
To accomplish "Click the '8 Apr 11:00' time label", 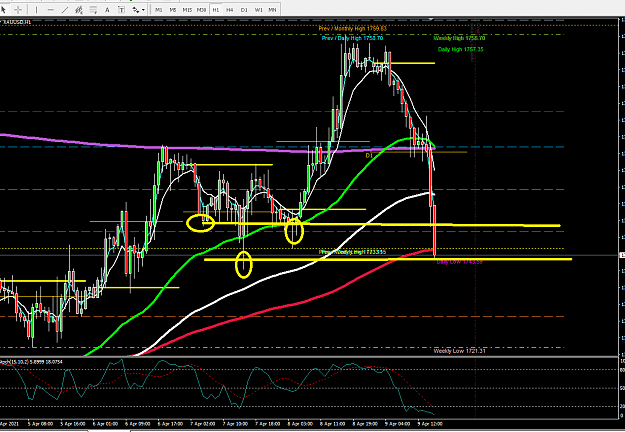I will (x=332, y=424).
